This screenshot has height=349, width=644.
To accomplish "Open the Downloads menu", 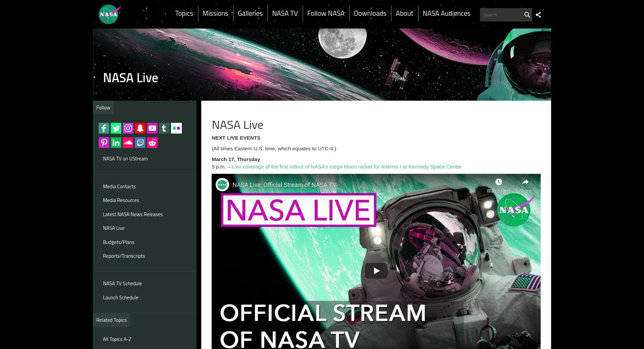I will (x=370, y=13).
